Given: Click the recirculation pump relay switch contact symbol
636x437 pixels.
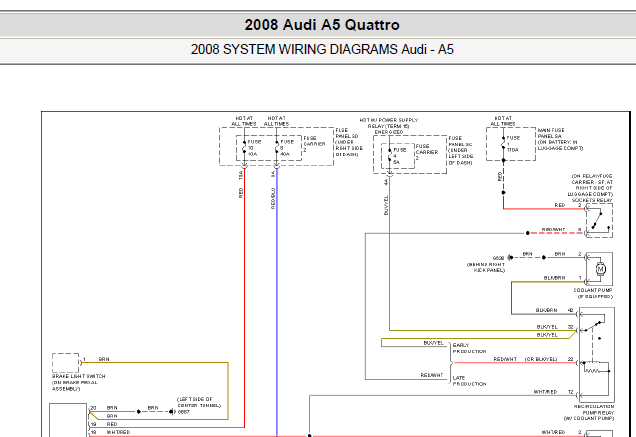Looking at the screenshot, I should point(595,325).
